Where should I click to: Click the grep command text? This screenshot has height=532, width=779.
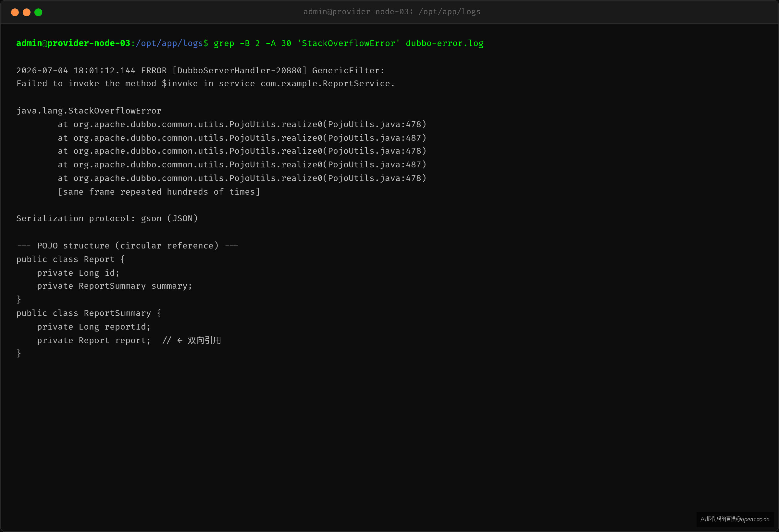348,43
